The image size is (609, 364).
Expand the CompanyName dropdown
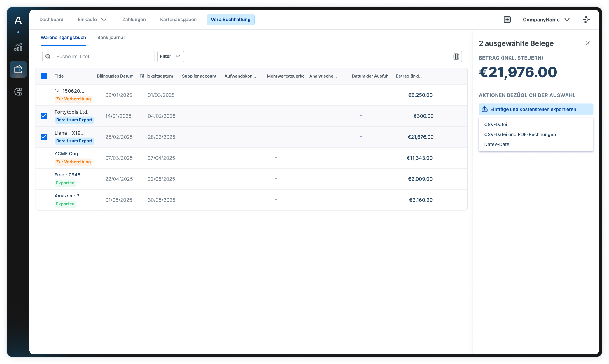coord(546,20)
